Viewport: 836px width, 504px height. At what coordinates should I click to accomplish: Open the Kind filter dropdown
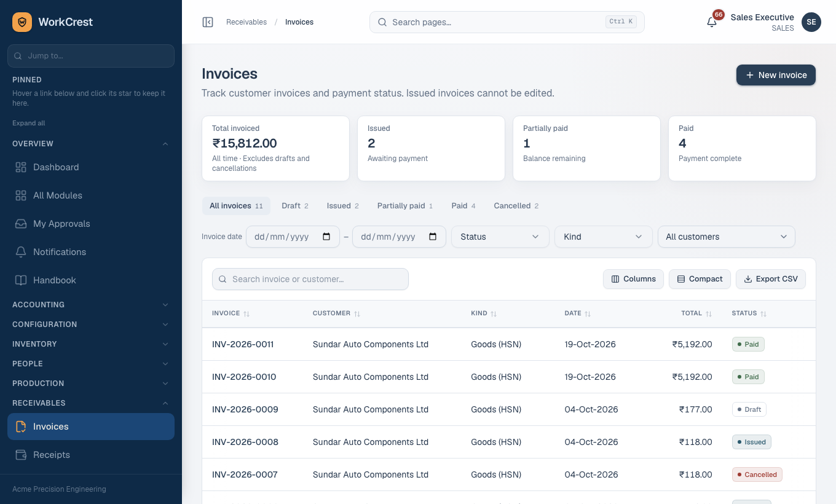[x=604, y=237]
